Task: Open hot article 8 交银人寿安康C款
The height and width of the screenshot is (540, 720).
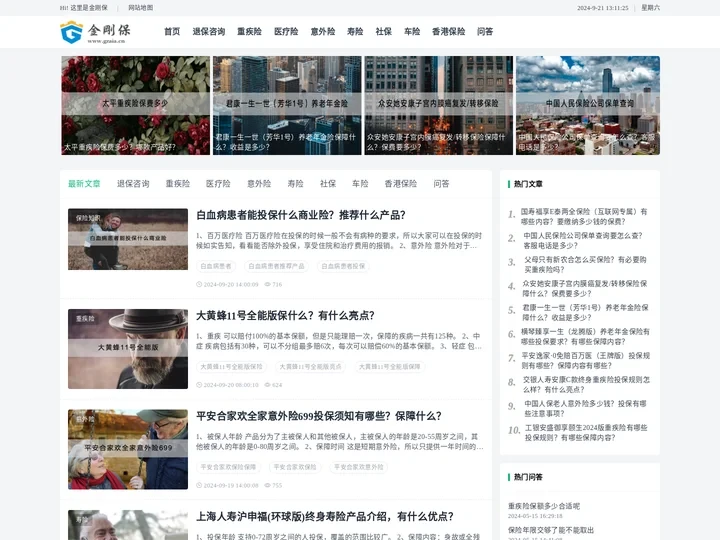Action: tap(586, 384)
